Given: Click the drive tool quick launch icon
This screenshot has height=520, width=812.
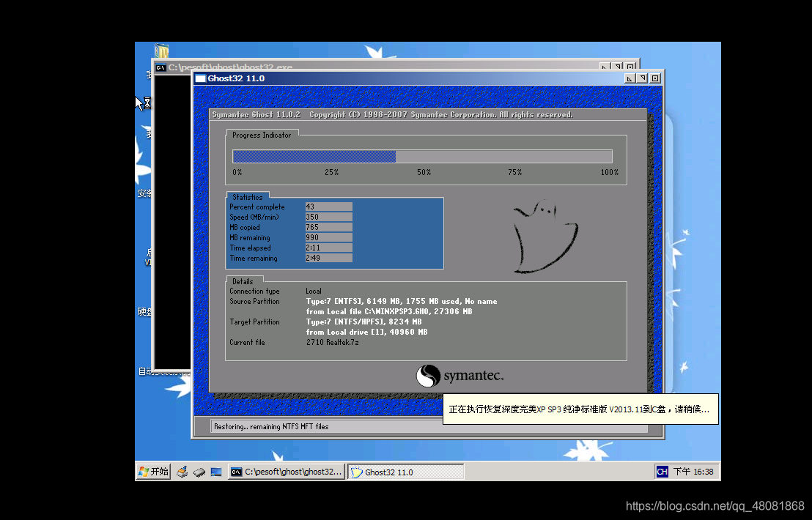Looking at the screenshot, I should point(182,472).
